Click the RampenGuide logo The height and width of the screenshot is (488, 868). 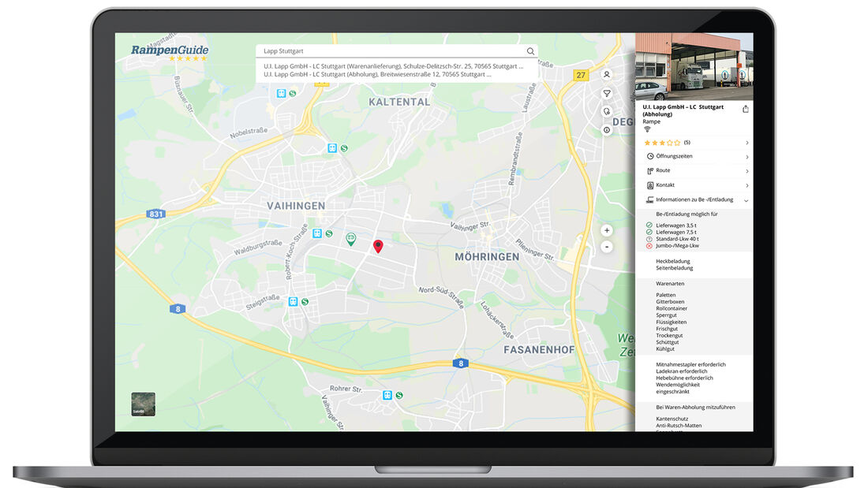coord(170,52)
